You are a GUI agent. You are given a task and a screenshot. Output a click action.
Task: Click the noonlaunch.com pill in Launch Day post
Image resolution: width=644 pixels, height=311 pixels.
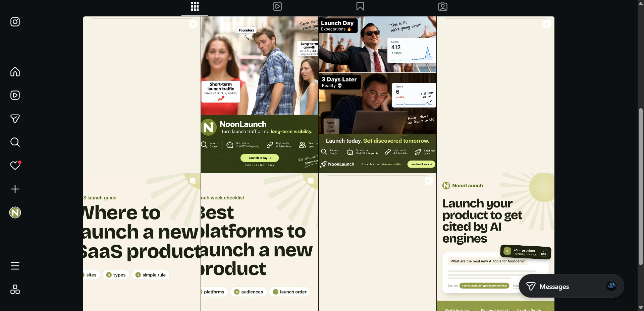421,164
